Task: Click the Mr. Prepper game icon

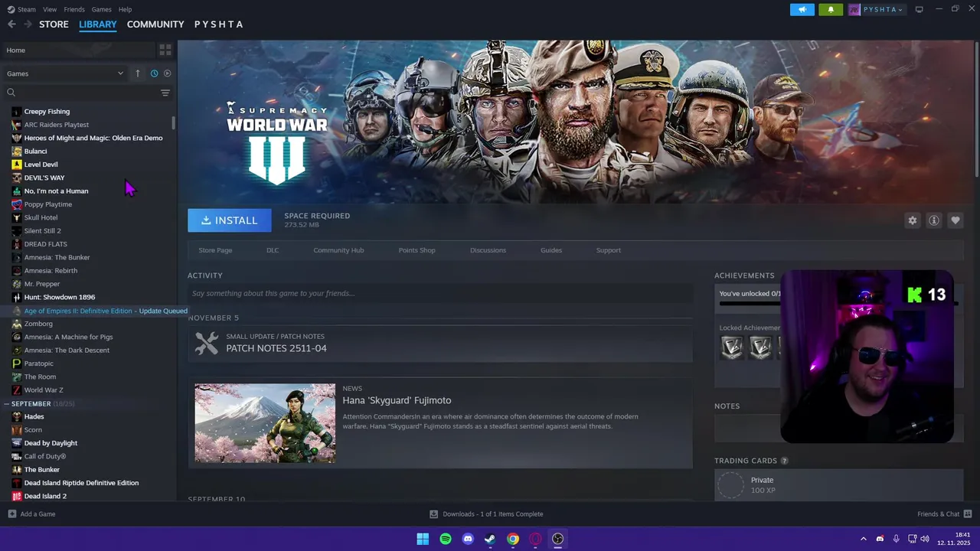Action: click(17, 284)
